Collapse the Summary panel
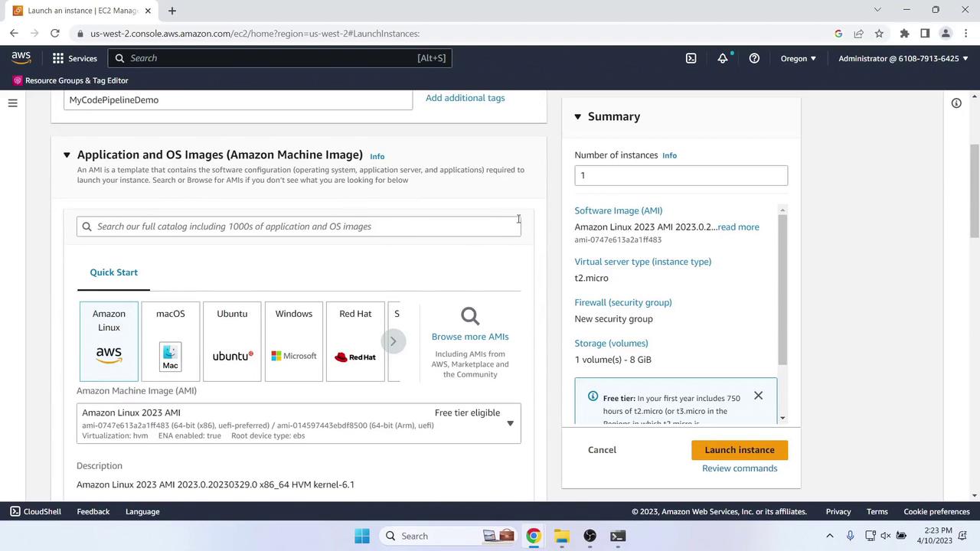 (x=578, y=116)
